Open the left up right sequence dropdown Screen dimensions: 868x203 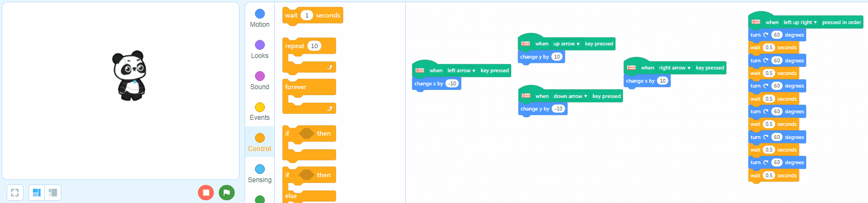click(800, 22)
